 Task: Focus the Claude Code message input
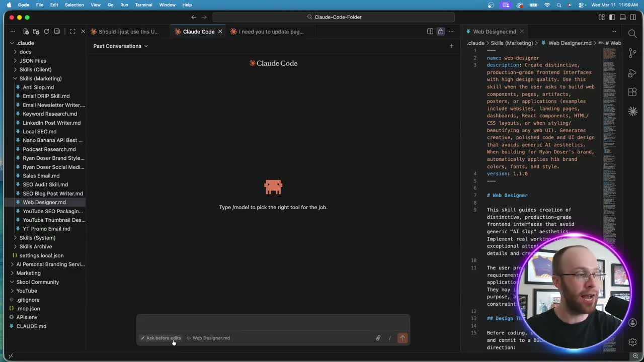[x=273, y=323]
